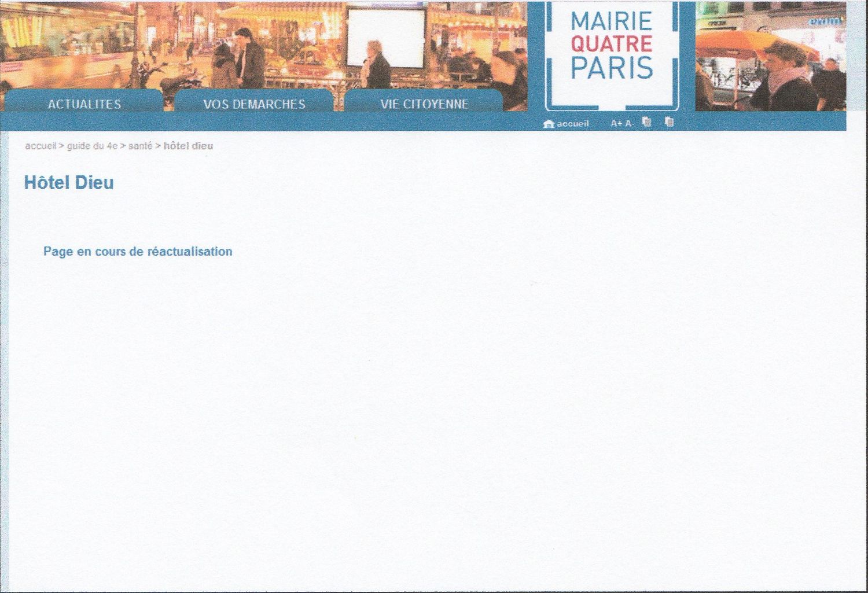The height and width of the screenshot is (593, 868).
Task: Click hôtel dieu breadcrumb entry
Action: click(188, 146)
